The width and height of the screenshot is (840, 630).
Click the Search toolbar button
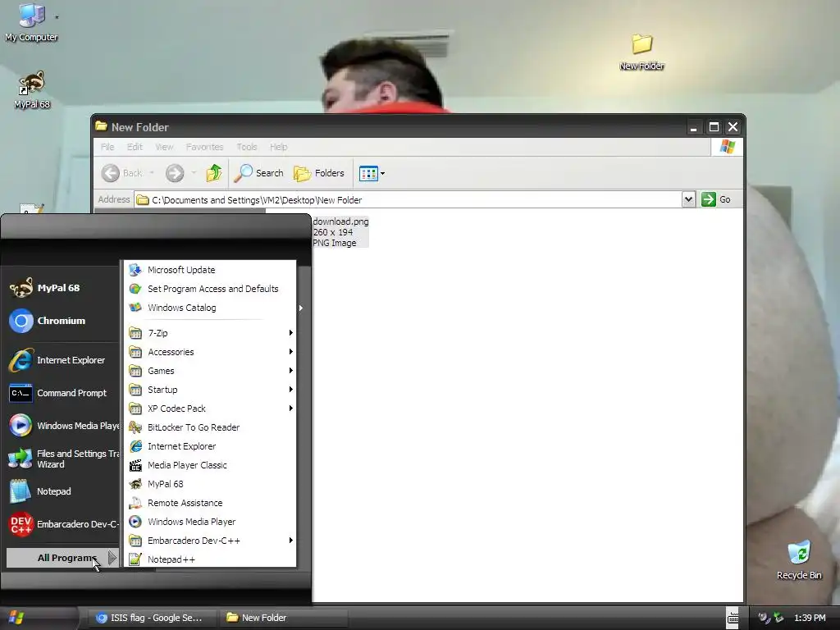pos(258,173)
